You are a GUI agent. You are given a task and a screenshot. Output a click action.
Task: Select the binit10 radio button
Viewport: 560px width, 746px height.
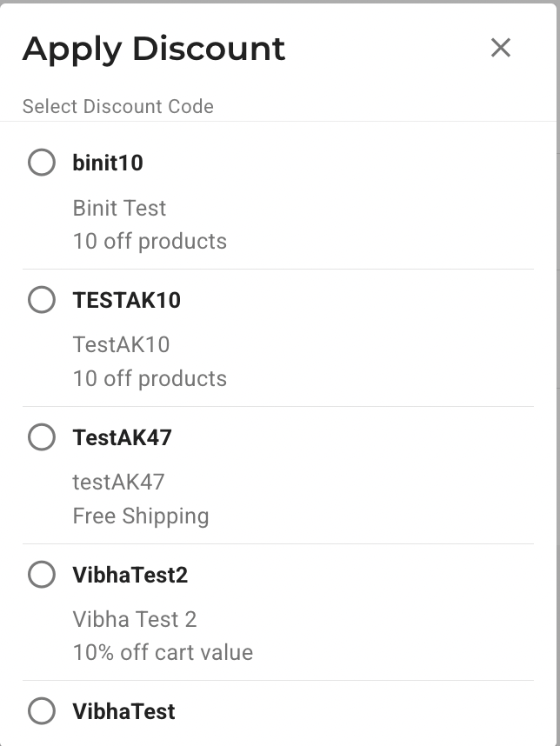pos(42,163)
